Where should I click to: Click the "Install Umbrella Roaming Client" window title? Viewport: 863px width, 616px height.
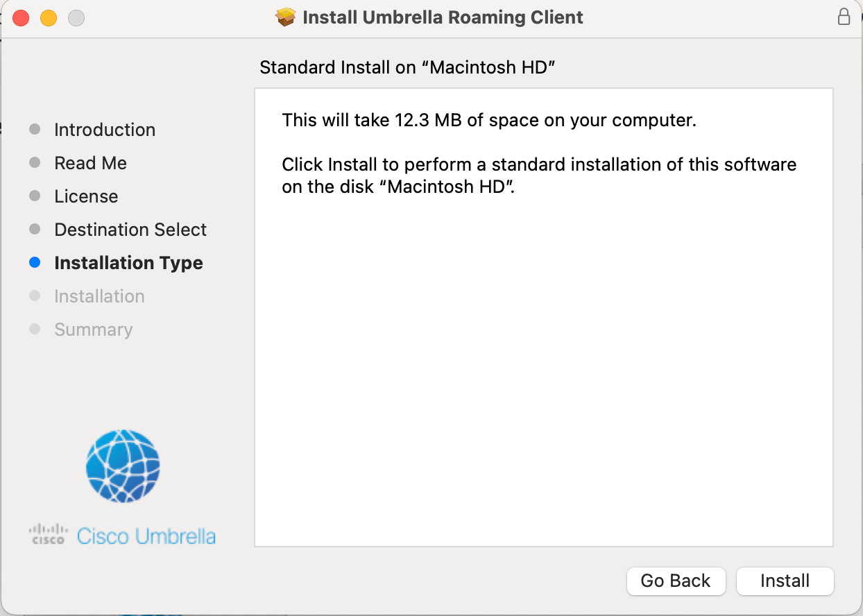pos(443,17)
